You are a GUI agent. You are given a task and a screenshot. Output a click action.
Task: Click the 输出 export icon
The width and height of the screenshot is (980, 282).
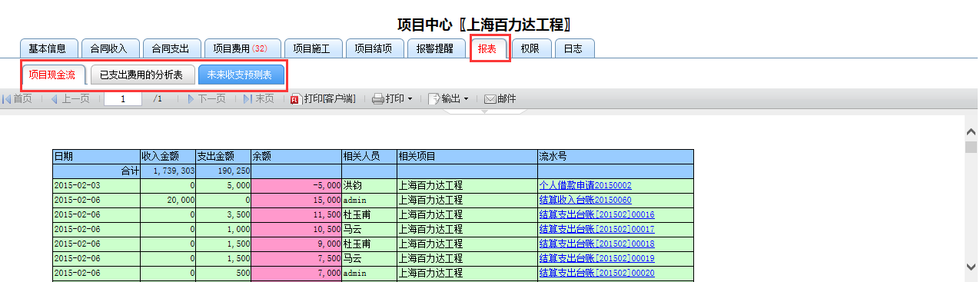pyautogui.click(x=434, y=99)
